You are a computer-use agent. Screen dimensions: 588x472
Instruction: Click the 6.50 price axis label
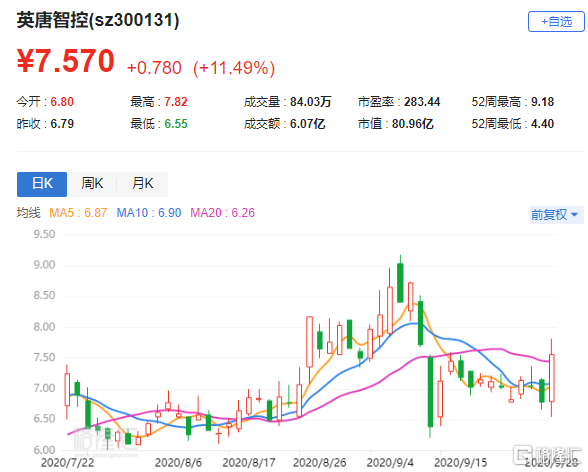(x=44, y=419)
